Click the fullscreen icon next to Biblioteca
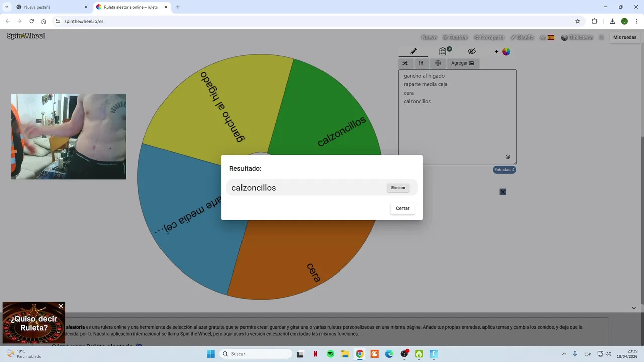Image resolution: width=644 pixels, height=362 pixels. coord(601,37)
